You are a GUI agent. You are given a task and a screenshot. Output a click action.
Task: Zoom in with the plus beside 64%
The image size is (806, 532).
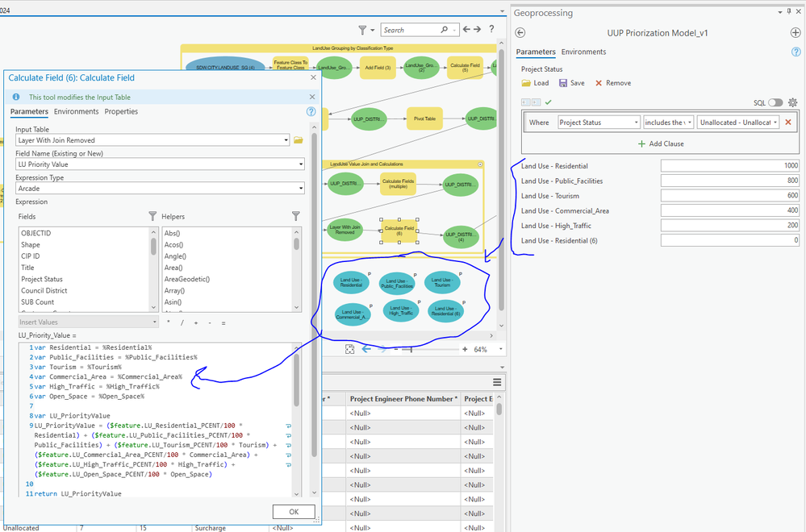[465, 349]
